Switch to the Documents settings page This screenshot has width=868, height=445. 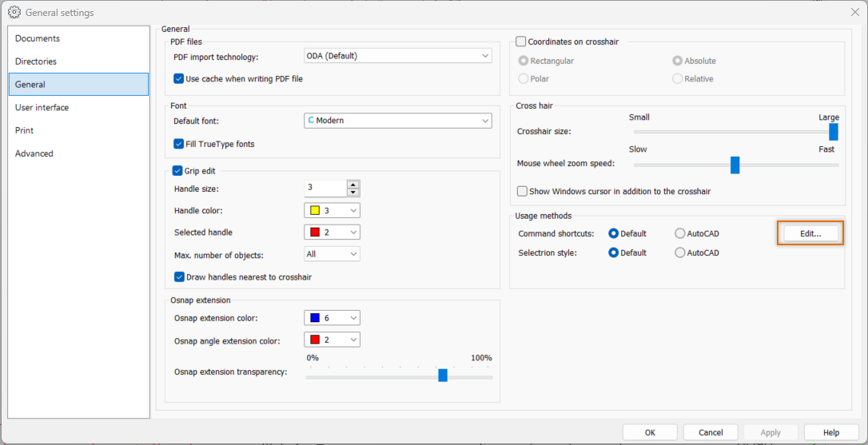click(x=38, y=38)
